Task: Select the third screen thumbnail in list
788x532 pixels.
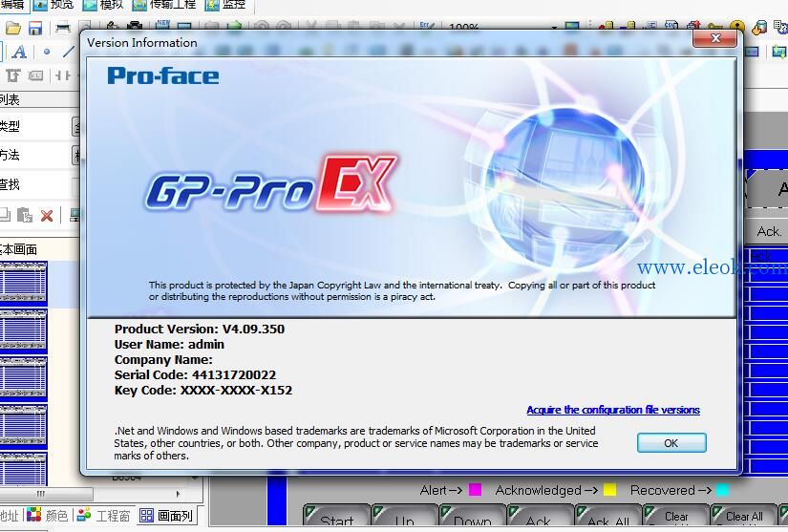Action: 23,379
